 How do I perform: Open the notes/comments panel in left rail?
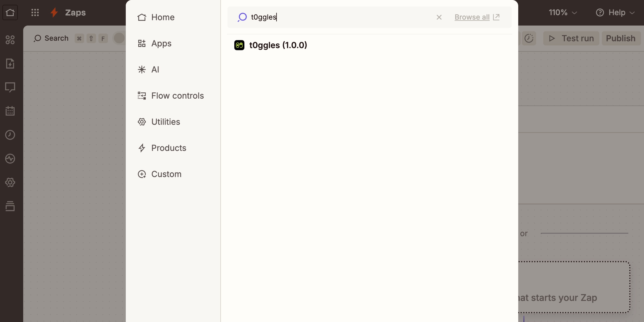10,87
